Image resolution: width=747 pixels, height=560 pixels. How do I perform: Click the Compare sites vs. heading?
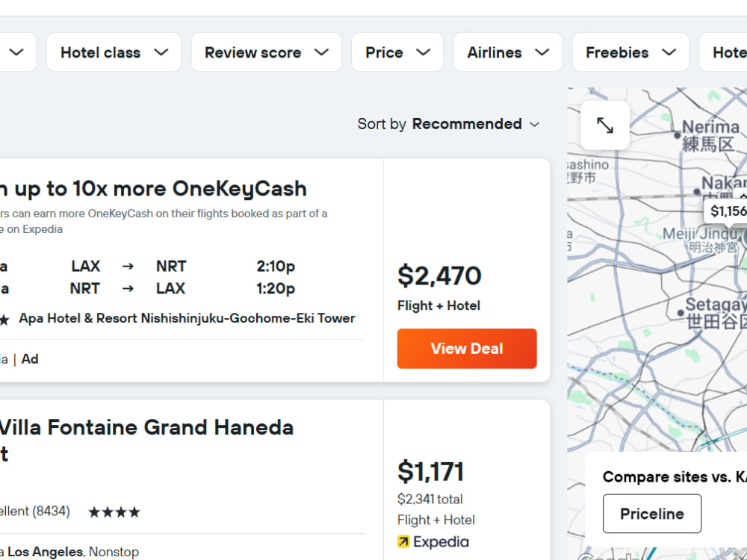pyautogui.click(x=675, y=476)
